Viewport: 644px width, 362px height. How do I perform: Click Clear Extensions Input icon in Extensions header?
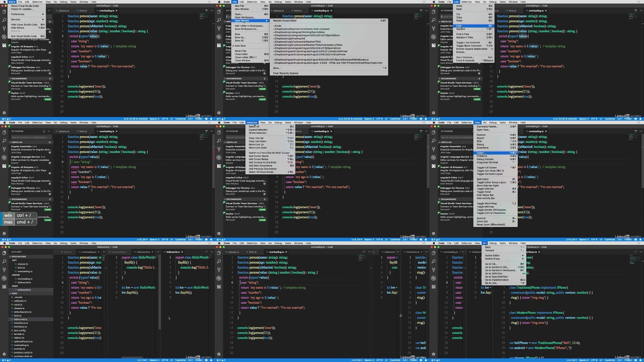[x=44, y=131]
